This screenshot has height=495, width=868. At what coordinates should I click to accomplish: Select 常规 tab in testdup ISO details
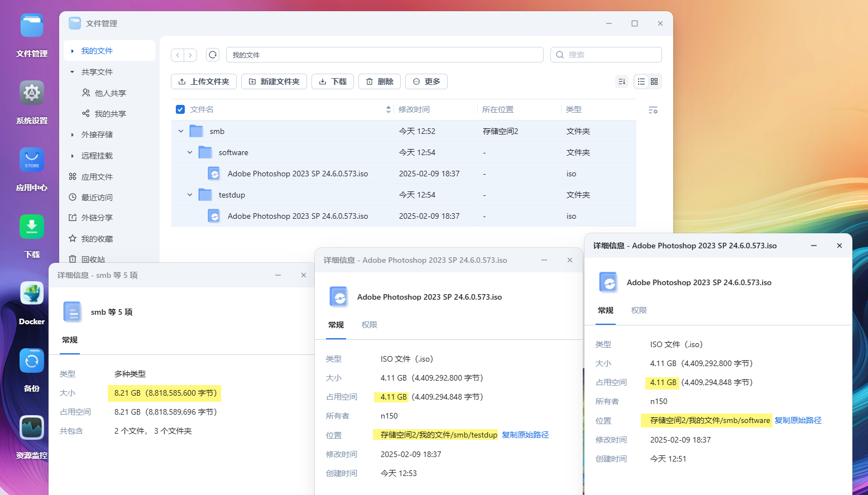click(336, 325)
